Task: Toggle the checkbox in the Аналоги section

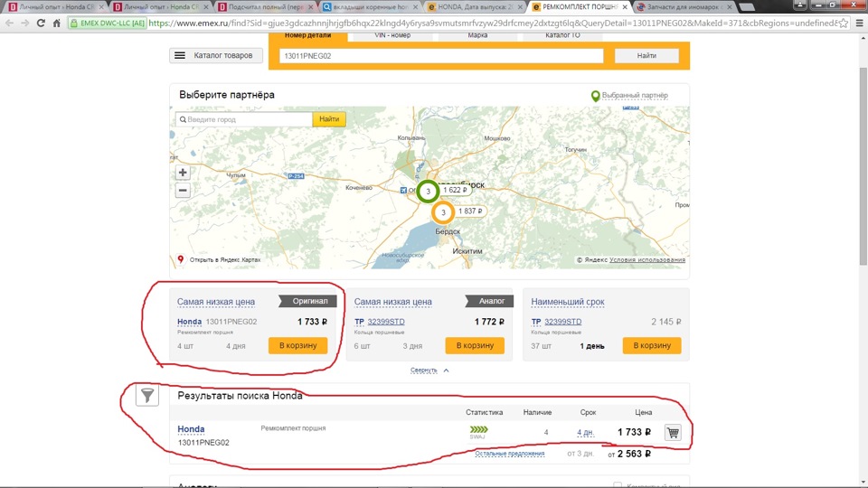Action: coord(618,486)
